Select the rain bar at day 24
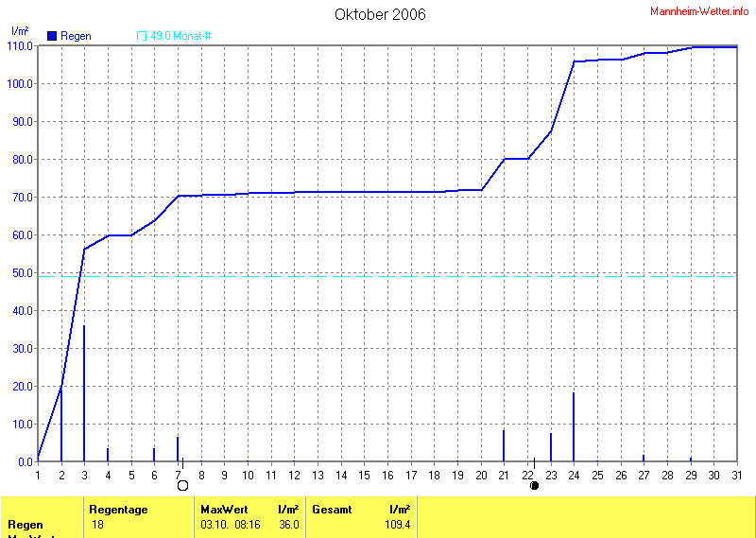This screenshot has width=756, height=538. point(574,426)
